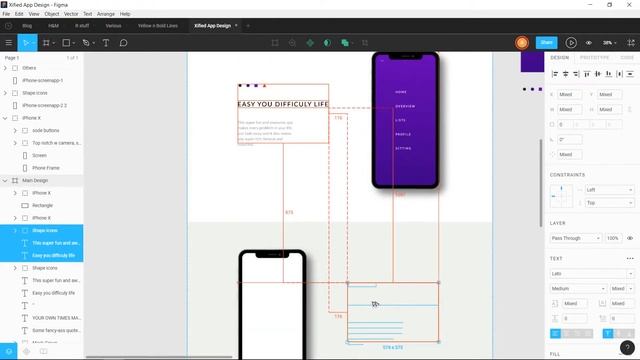Click the Align Vertical Centers icon

coord(598,74)
